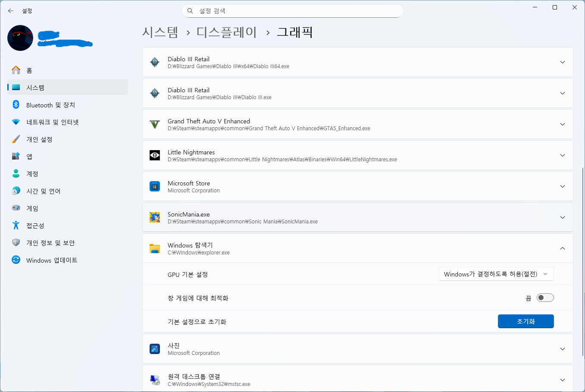Select Bluetooth 및 장치 sidebar item
This screenshot has width=585, height=392.
[x=68, y=104]
